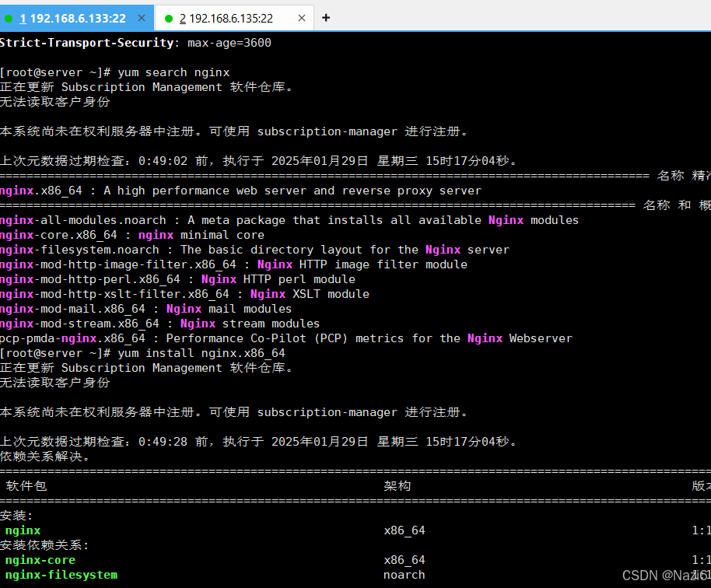The image size is (711, 588).
Task: Click green status dot of 192.168.6.133 tab
Action: (x=9, y=19)
